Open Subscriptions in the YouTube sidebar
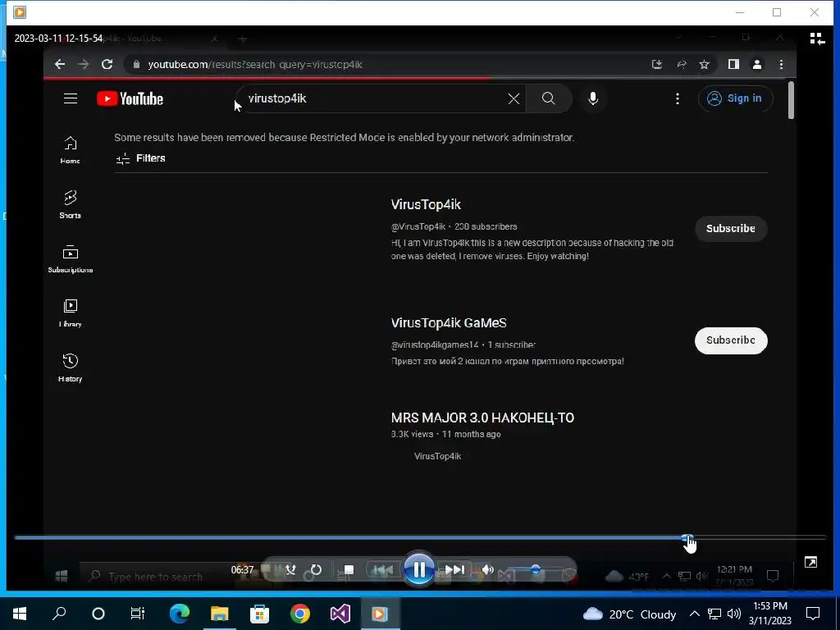Screen dimensions: 840x630 (x=71, y=258)
